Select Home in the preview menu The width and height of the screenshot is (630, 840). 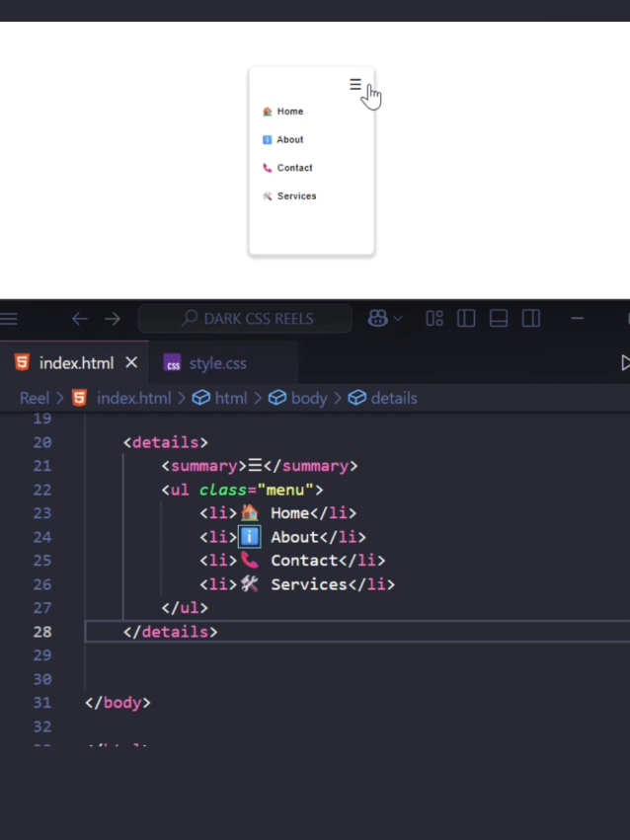[x=282, y=112]
